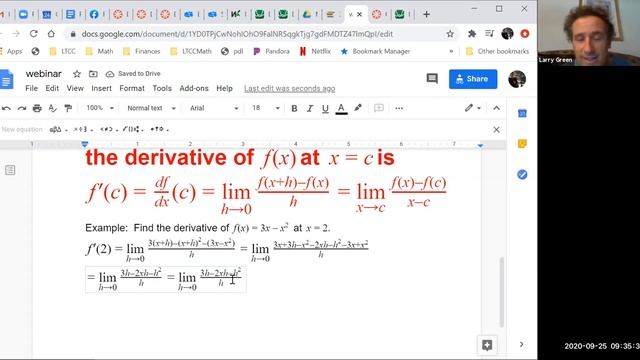This screenshot has height=360, width=640.
Task: Open miscellaneous operations menu in equation toolbar
Action: [83, 129]
